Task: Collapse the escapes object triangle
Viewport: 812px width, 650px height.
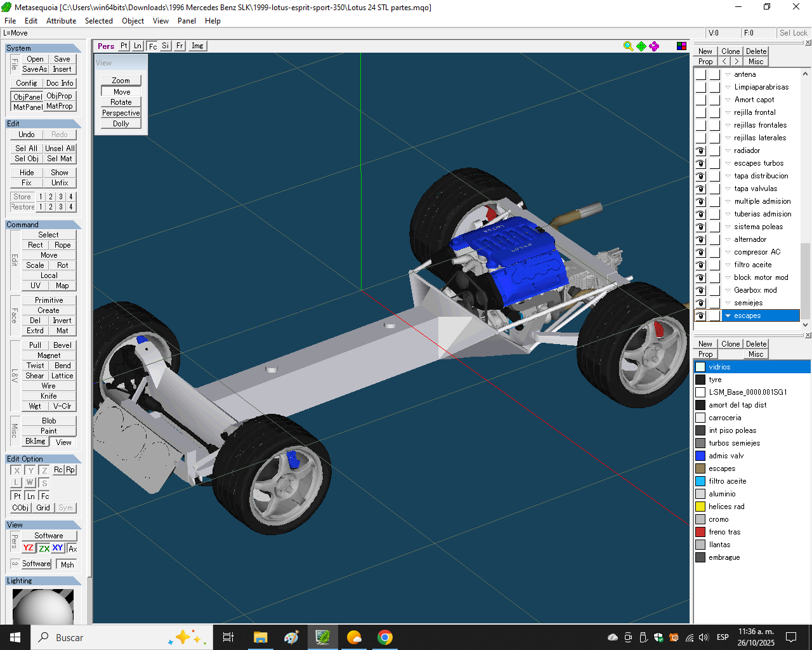Action: tap(728, 315)
